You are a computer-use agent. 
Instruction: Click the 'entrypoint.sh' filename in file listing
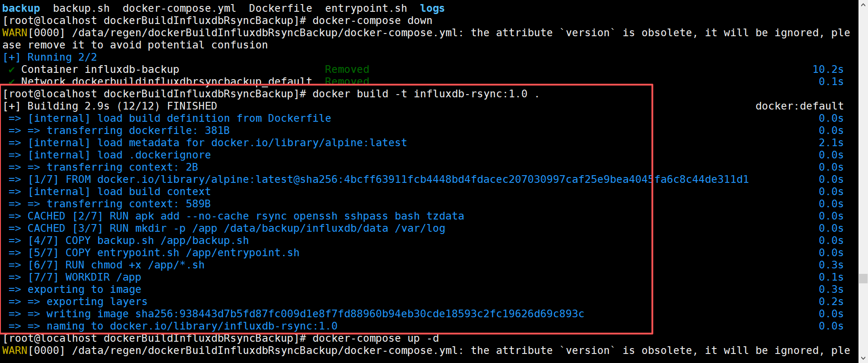(x=366, y=9)
